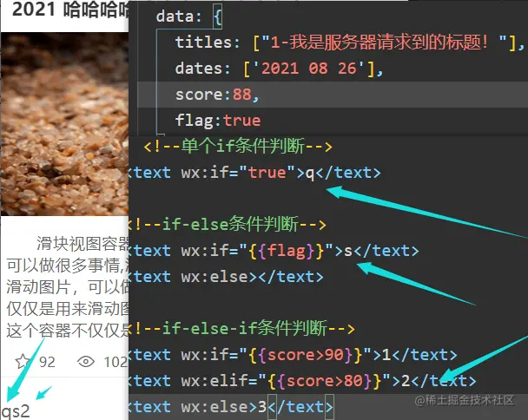This screenshot has height=420, width=528.
Task: Click the wx:if="{{flag}}" code line
Action: click(274, 251)
